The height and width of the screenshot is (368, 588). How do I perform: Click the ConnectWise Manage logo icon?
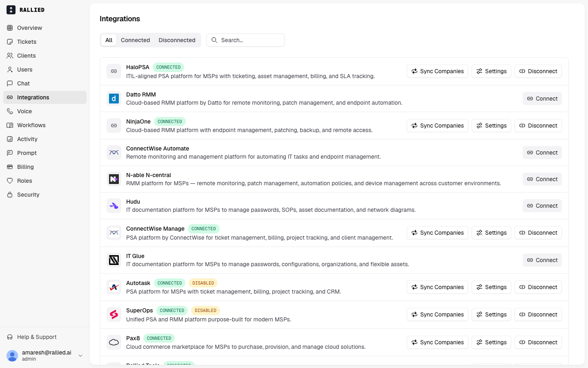[114, 233]
